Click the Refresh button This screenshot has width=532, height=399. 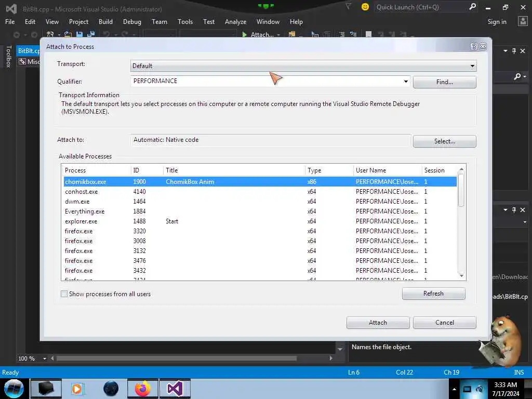433,294
